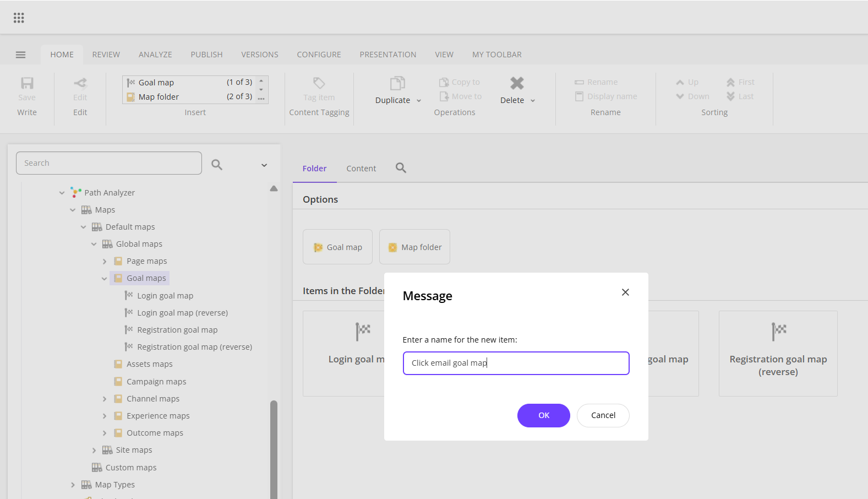Viewport: 868px width, 499px height.
Task: Click the Delete X icon
Action: point(517,83)
